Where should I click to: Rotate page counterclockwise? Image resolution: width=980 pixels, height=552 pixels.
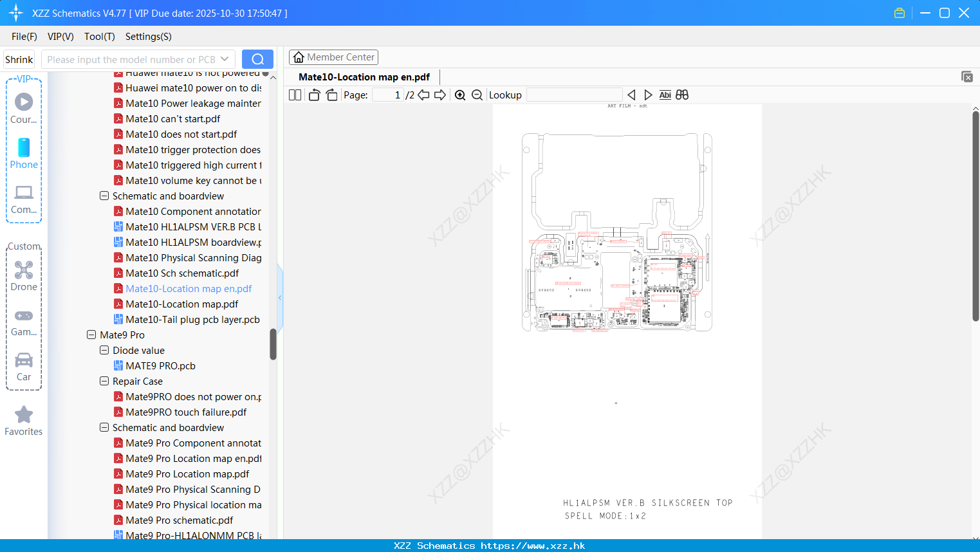[314, 95]
